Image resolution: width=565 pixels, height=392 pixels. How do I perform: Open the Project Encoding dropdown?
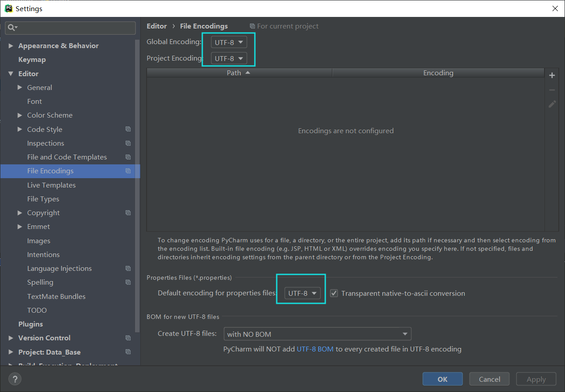coord(229,58)
